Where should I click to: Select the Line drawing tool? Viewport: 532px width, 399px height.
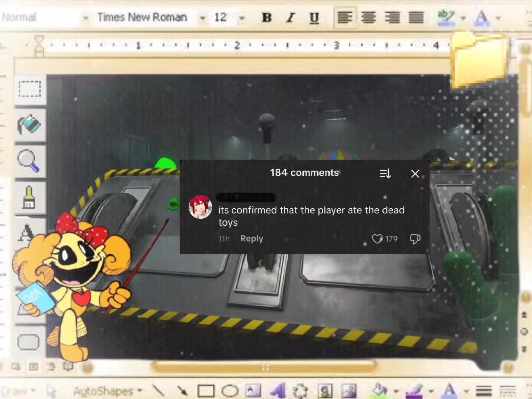(158, 390)
